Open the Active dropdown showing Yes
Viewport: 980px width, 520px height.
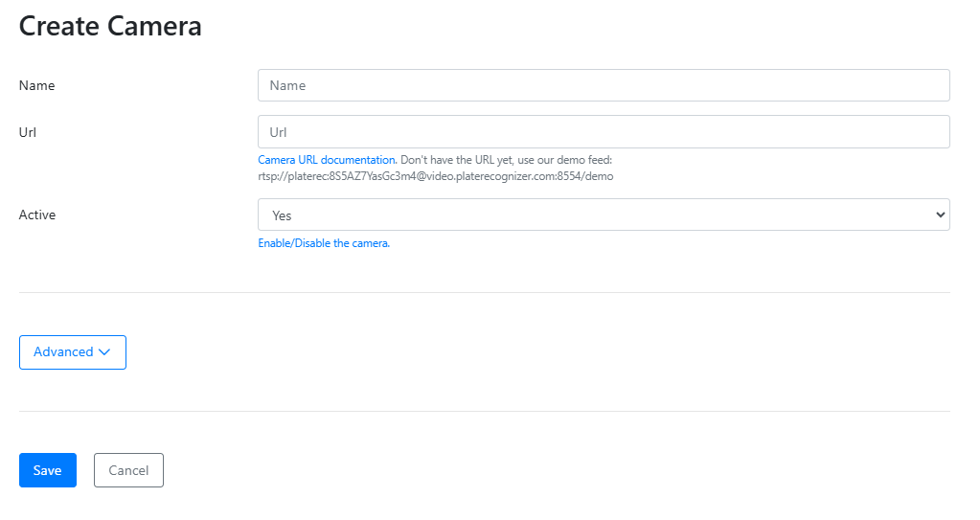[x=604, y=215]
